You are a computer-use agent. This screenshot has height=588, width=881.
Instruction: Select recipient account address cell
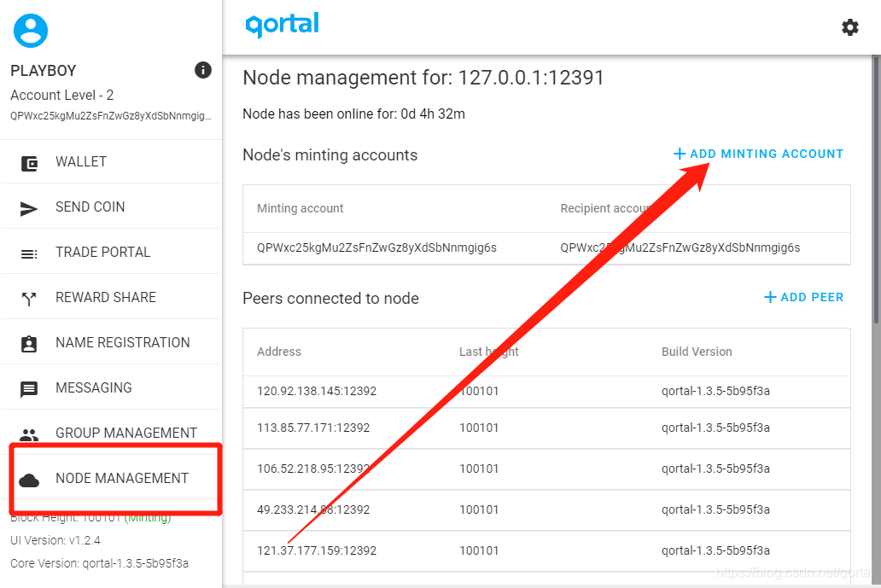[680, 247]
